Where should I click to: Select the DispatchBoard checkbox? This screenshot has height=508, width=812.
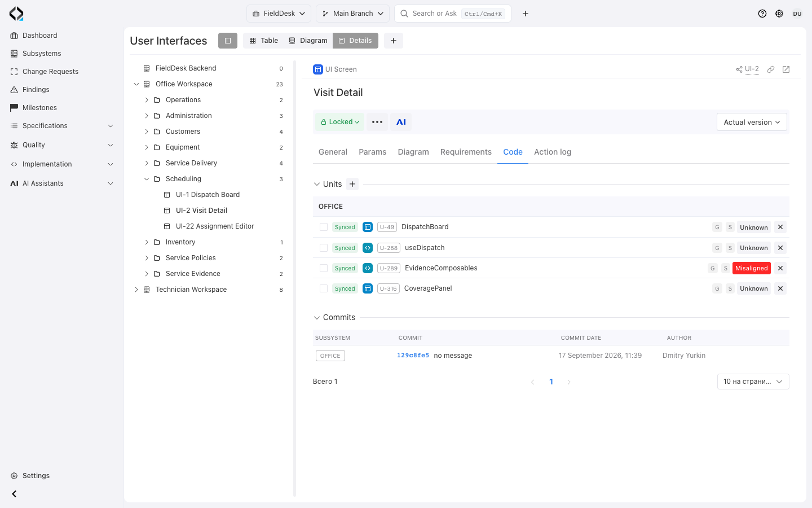point(324,227)
